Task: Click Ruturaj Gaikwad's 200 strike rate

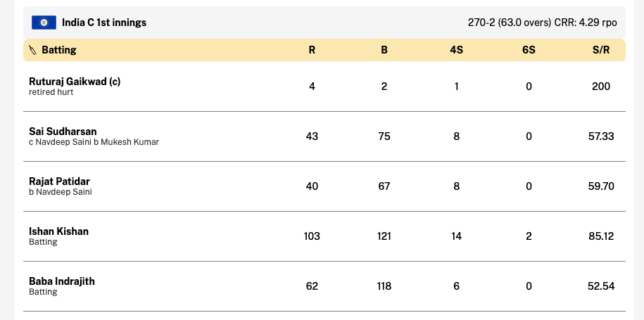Action: pyautogui.click(x=601, y=87)
